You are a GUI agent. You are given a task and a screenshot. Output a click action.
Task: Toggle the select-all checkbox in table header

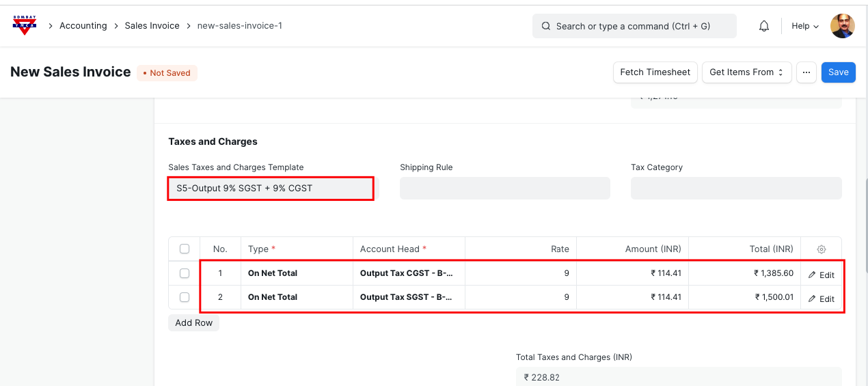[185, 249]
